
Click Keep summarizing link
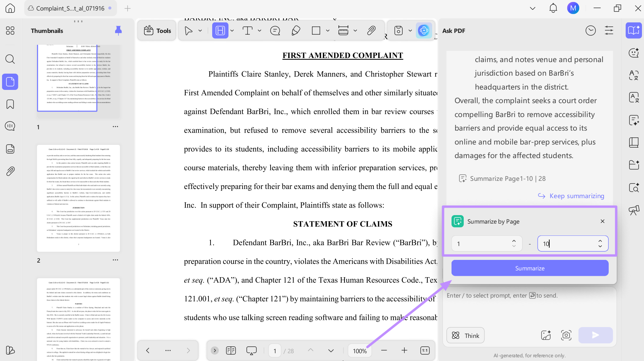[x=571, y=196]
